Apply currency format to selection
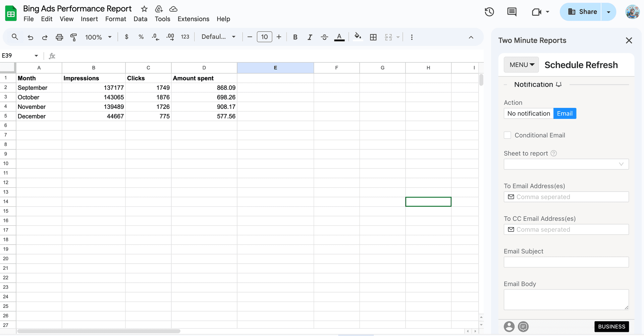The height and width of the screenshot is (336, 644). pyautogui.click(x=126, y=37)
